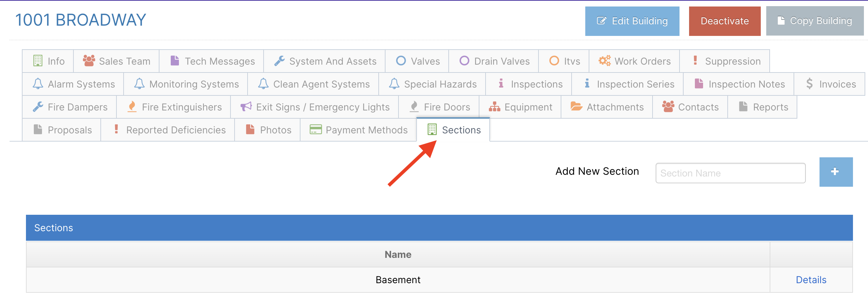Viewport: 868px width, 303px height.
Task: Click the Edit Building button
Action: [632, 21]
